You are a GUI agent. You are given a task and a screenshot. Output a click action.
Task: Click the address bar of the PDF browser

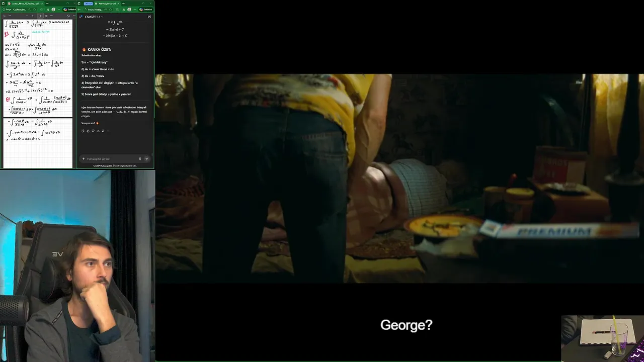(19, 10)
